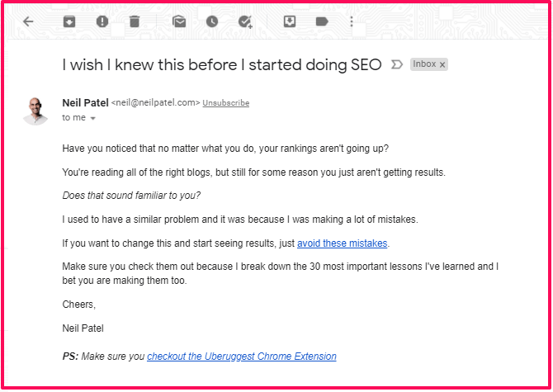Open the three-dot More menu
This screenshot has height=392, width=553.
coord(352,22)
